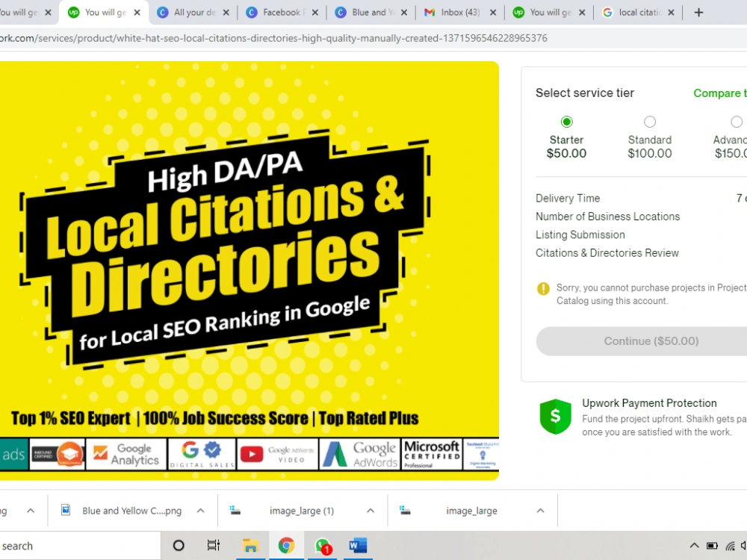Screen dimensions: 747x560
Task: Open WhatsApp icon with notification badge
Action: [323, 547]
